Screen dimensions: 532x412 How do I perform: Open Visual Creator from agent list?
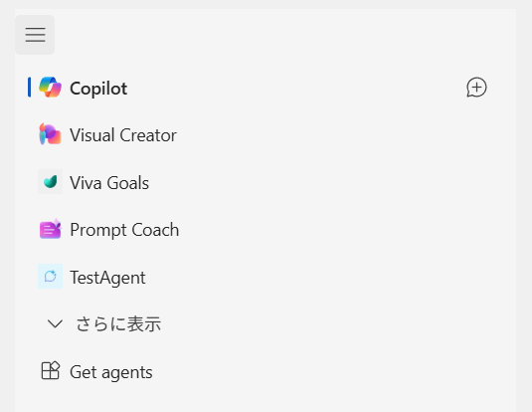pyautogui.click(x=123, y=135)
